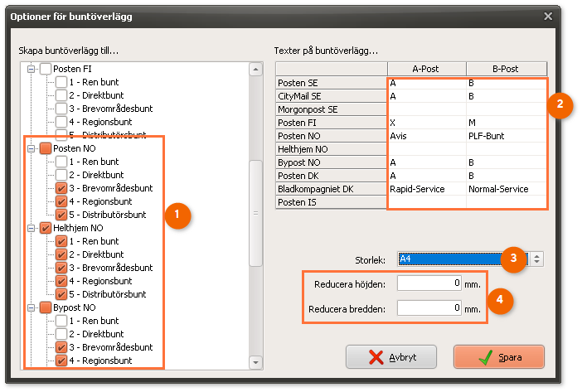Image resolution: width=582 pixels, height=392 pixels.
Task: Select the Posten SE row header
Action: [331, 83]
